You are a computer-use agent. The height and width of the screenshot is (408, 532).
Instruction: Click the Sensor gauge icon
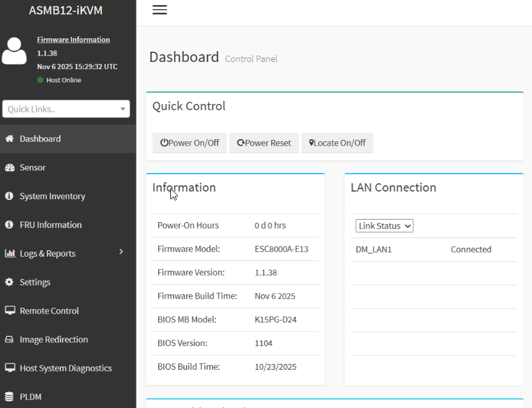[x=10, y=167]
